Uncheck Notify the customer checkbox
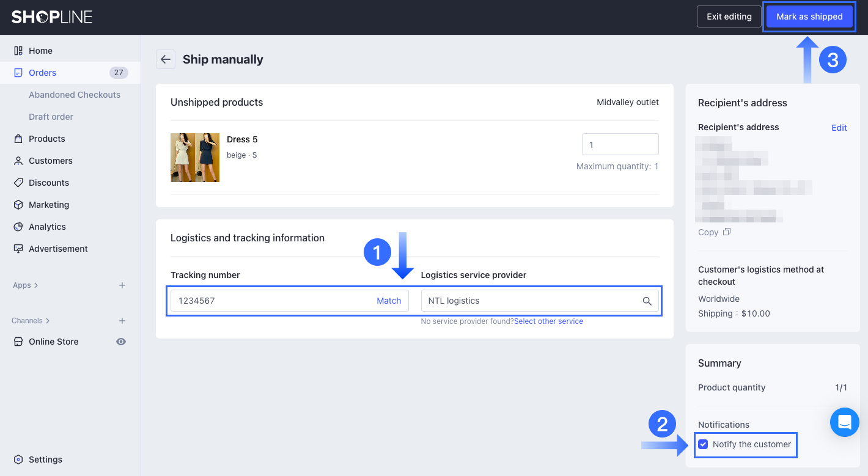This screenshot has height=476, width=868. coord(703,444)
